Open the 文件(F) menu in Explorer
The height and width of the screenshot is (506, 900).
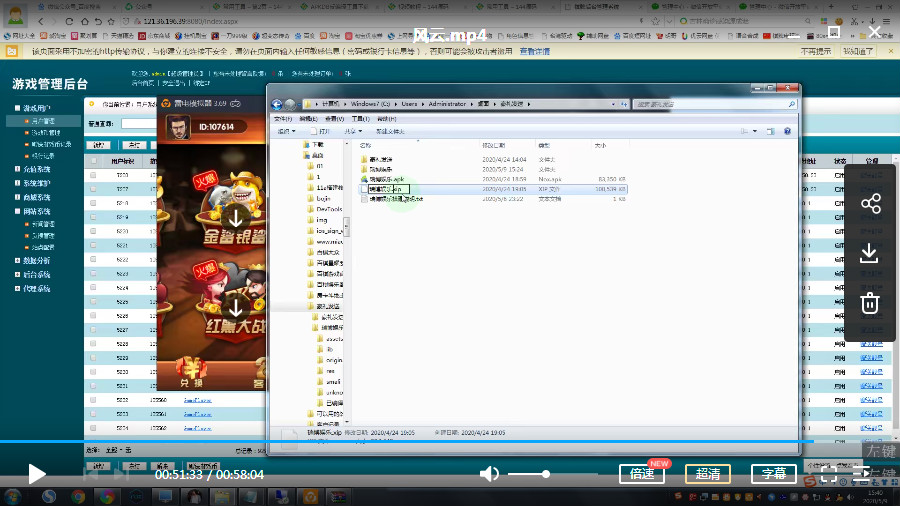[282, 119]
